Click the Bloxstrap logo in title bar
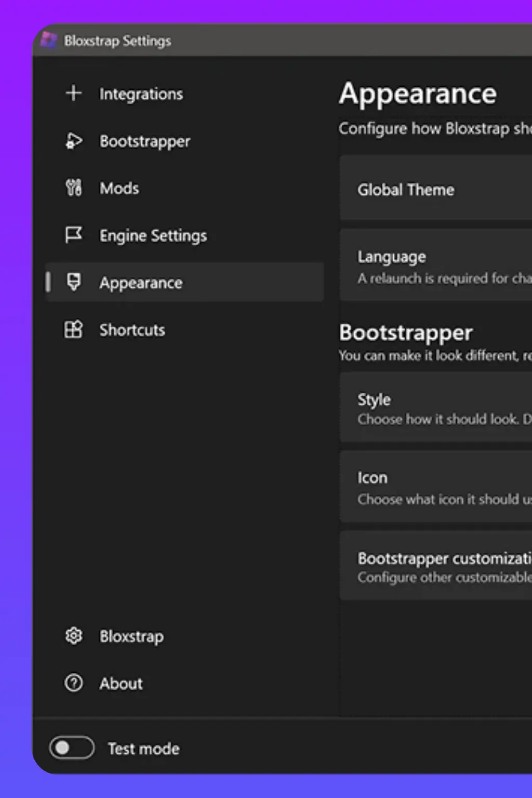The width and height of the screenshot is (532, 798). (x=49, y=40)
